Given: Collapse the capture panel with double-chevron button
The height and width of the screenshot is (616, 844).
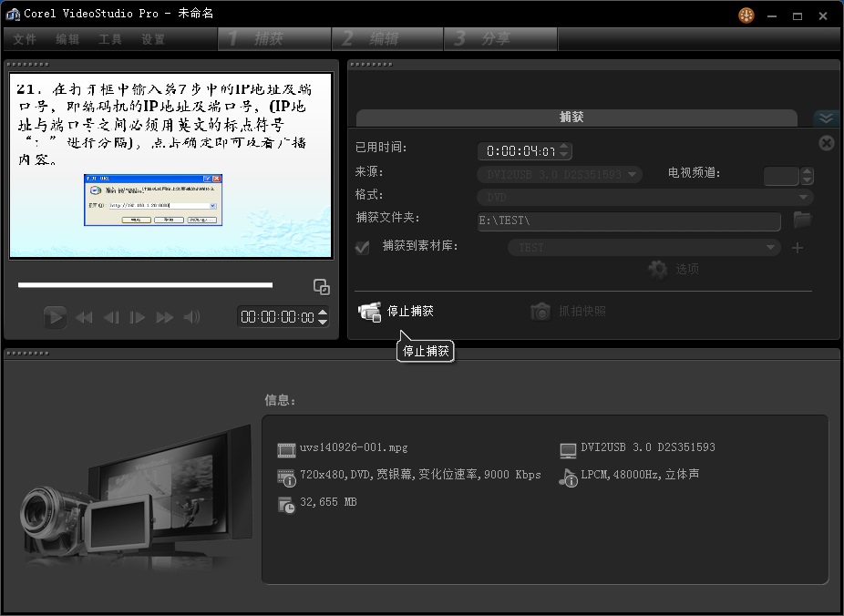Looking at the screenshot, I should pos(826,118).
